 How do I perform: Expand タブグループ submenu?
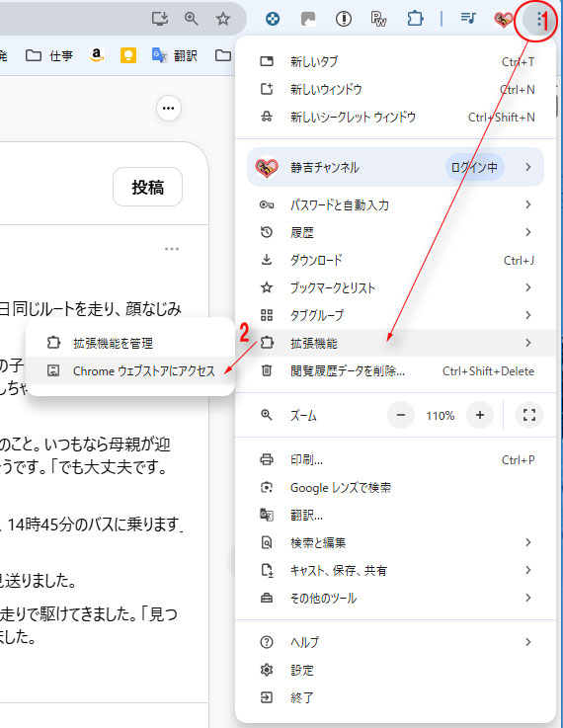[x=395, y=315]
